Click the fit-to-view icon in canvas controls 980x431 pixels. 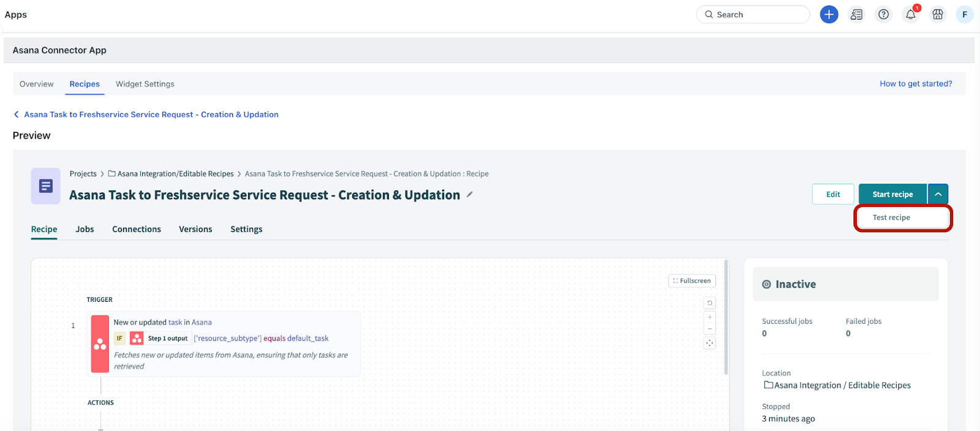[710, 343]
